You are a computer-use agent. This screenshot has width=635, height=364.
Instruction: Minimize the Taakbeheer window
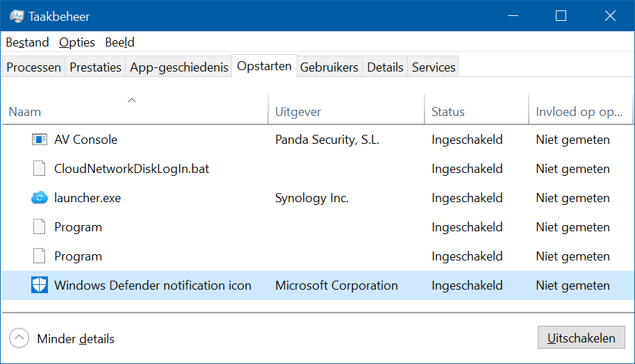pos(513,16)
